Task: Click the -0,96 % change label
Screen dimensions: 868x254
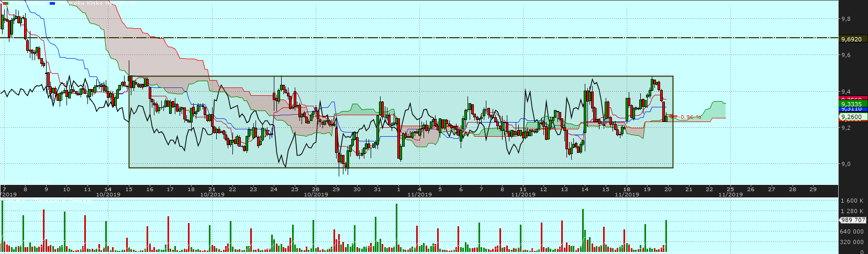Action: click(x=691, y=117)
